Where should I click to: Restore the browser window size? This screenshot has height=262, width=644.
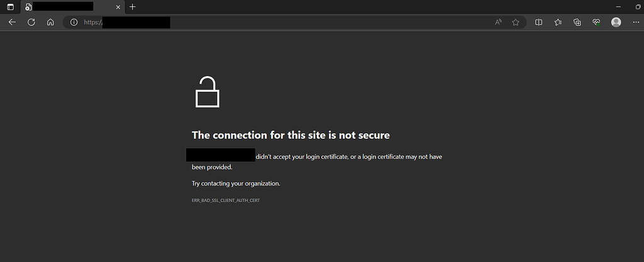point(638,7)
